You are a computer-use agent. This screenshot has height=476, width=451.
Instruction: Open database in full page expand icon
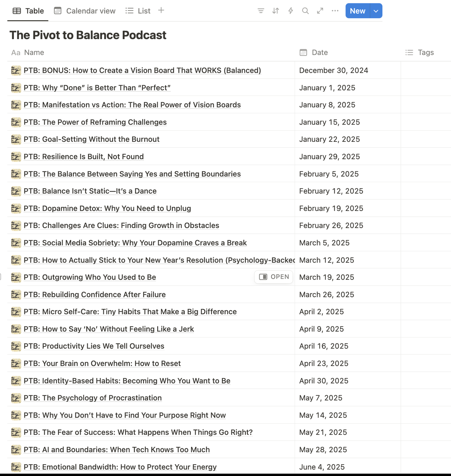(320, 11)
